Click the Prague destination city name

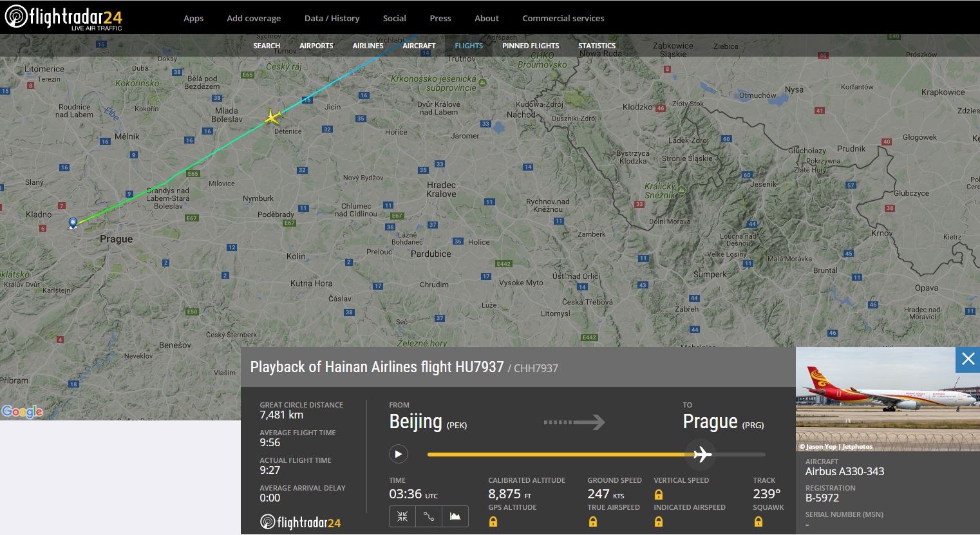click(710, 422)
